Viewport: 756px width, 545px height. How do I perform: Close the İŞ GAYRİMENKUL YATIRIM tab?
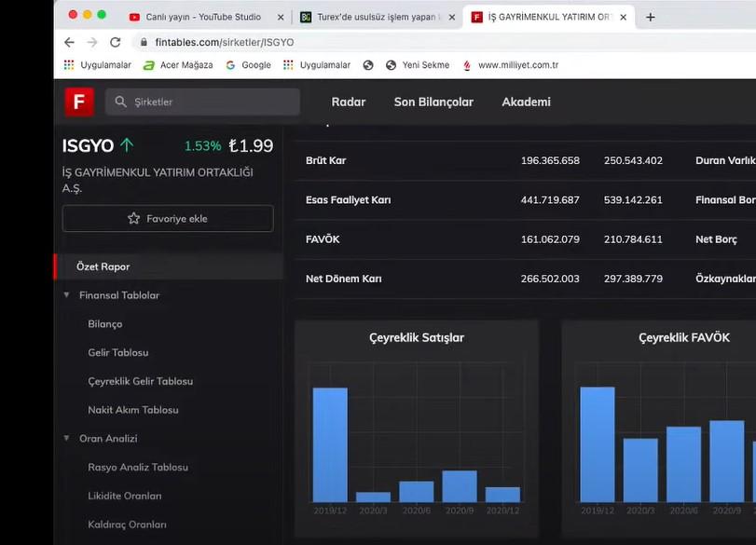click(x=623, y=18)
